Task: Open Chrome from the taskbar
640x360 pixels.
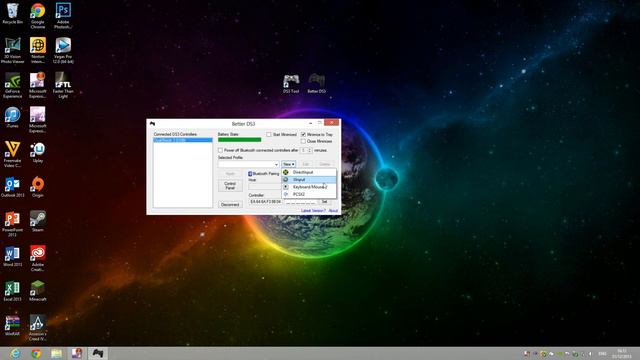Action: 36,353
